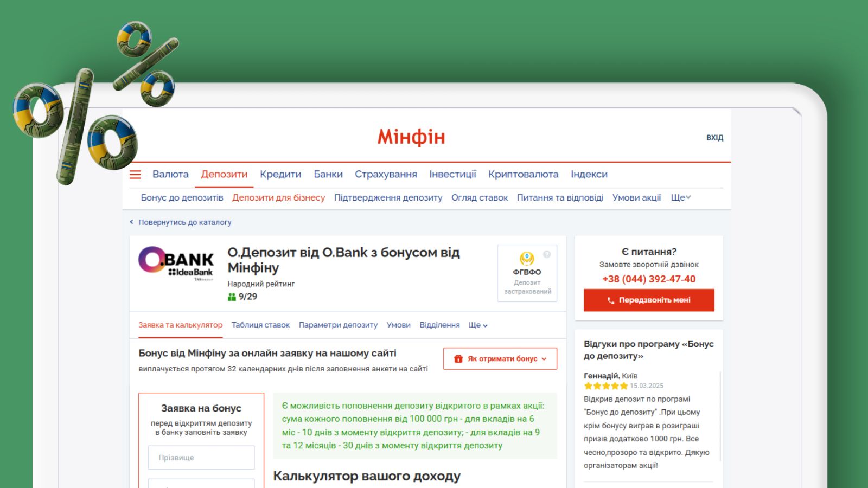Click the people rating icon near 9/29
This screenshot has width=868, height=488.
point(232,297)
